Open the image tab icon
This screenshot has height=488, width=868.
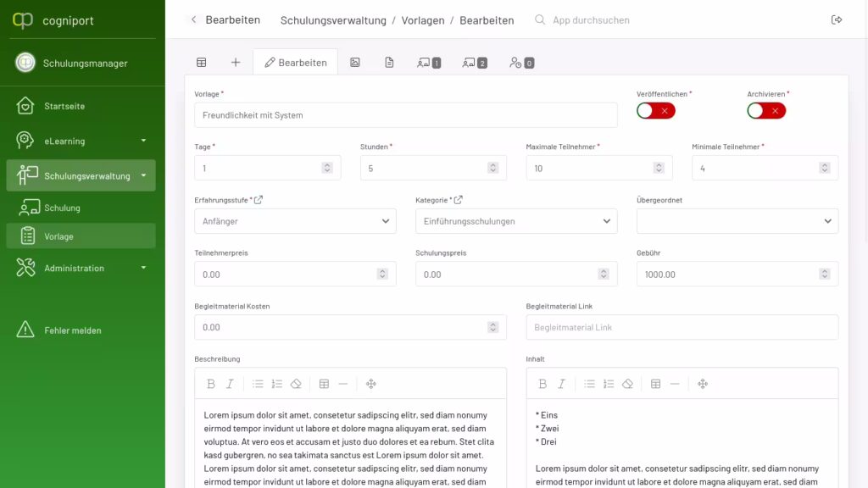(x=355, y=63)
